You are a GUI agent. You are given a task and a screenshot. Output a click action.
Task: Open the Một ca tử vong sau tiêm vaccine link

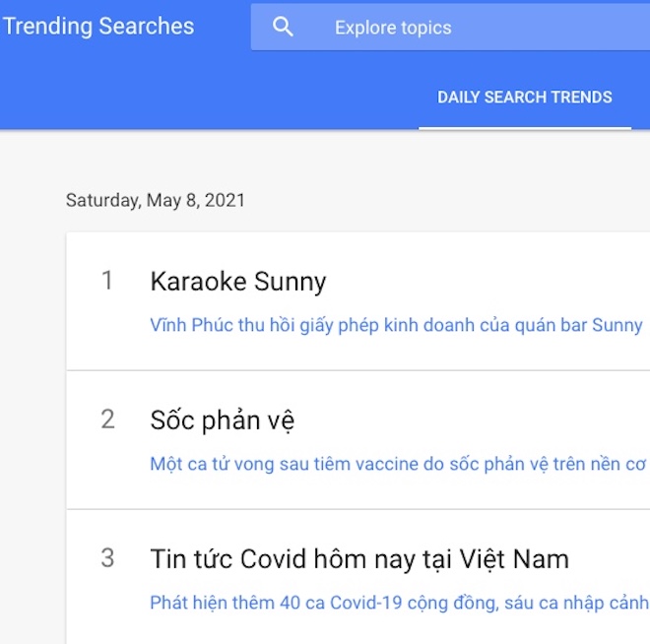click(x=398, y=464)
